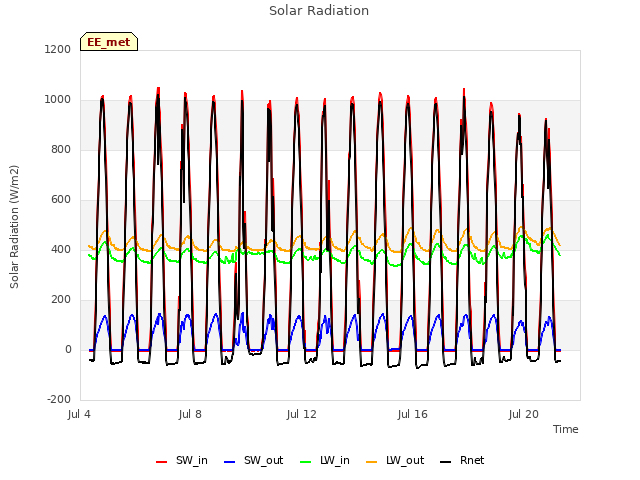Click the 800 y-axis tick label

click(x=61, y=149)
